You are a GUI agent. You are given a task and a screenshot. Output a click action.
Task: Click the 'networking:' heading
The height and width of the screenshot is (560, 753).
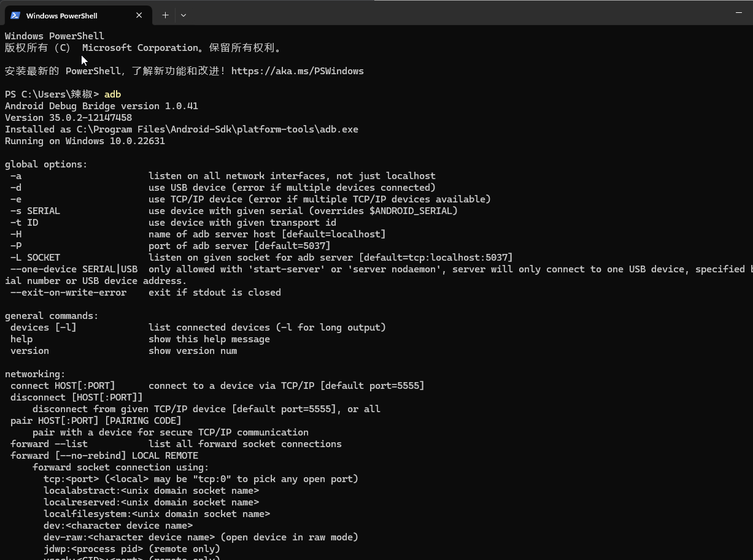click(35, 374)
